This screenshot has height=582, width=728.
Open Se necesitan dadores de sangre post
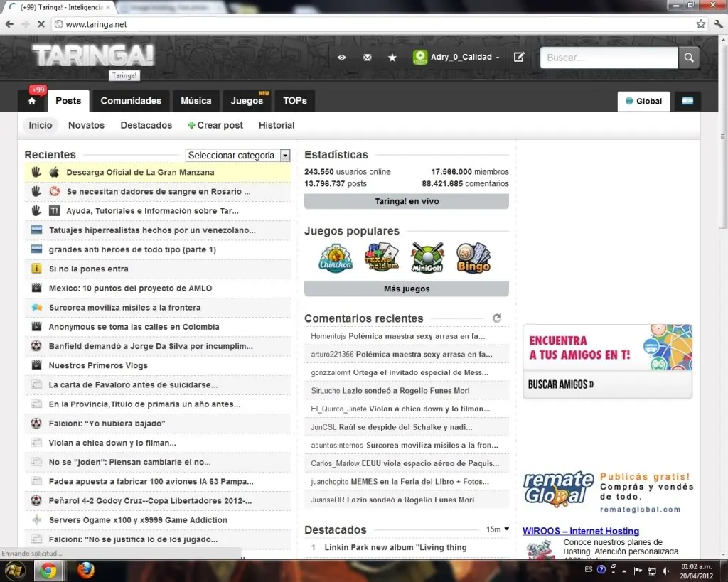point(159,192)
